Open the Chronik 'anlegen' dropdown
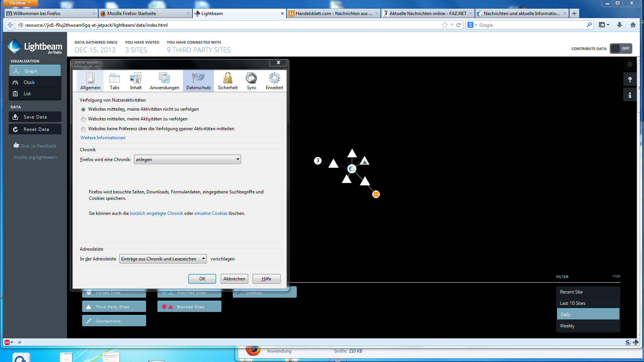Image resolution: width=644 pixels, height=362 pixels. pos(188,160)
